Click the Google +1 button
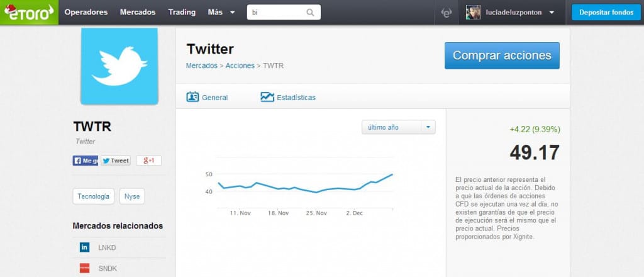 coord(148,161)
